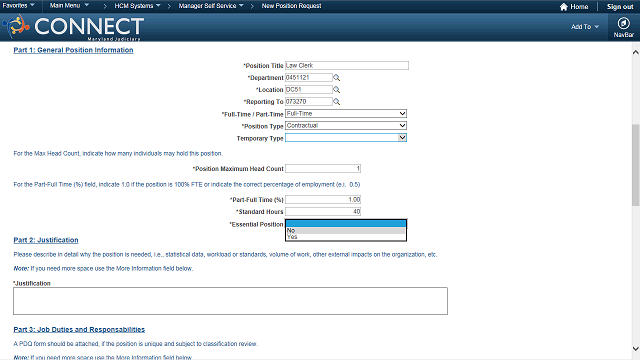The image size is (640, 360).
Task: Open the Manager Self Service breadcrumb menu
Action: [211, 6]
